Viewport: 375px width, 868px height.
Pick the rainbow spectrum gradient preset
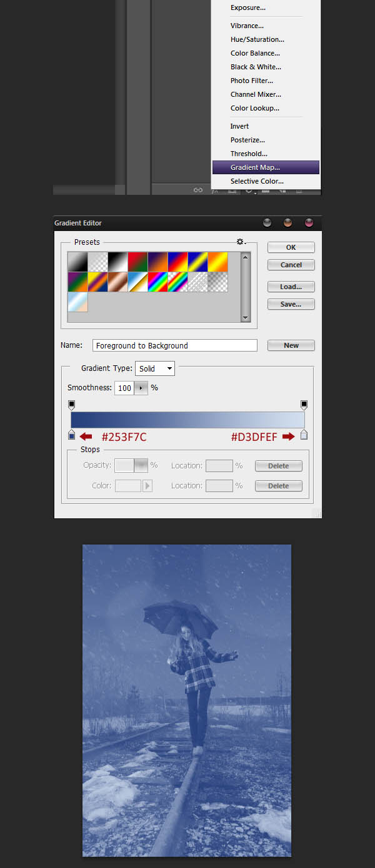pyautogui.click(x=158, y=282)
